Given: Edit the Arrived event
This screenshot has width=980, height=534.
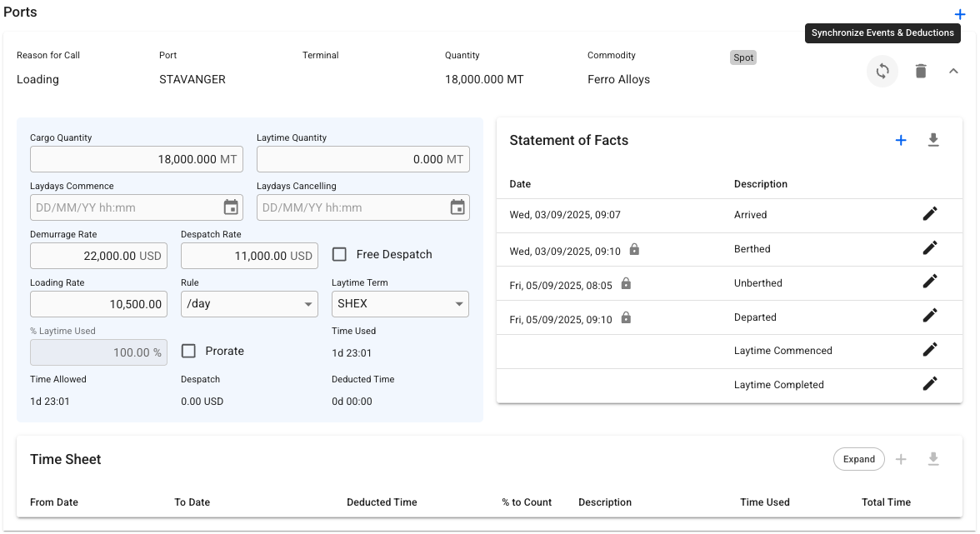Looking at the screenshot, I should (930, 214).
